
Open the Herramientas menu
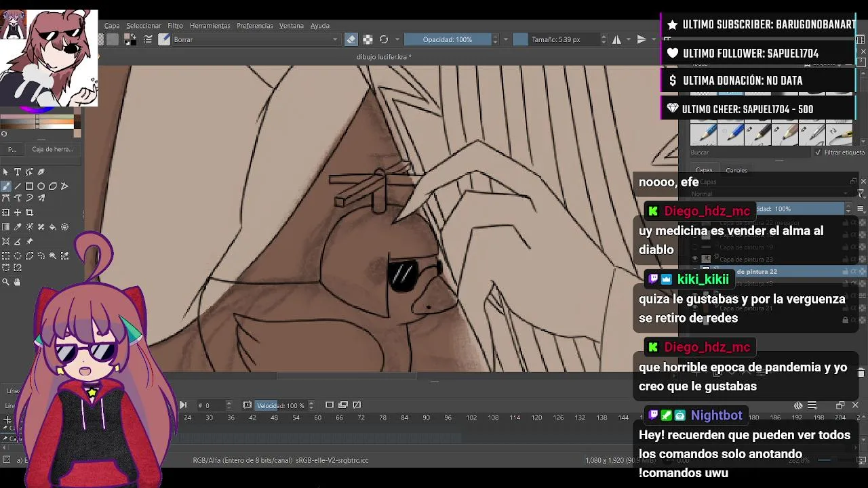click(x=210, y=26)
